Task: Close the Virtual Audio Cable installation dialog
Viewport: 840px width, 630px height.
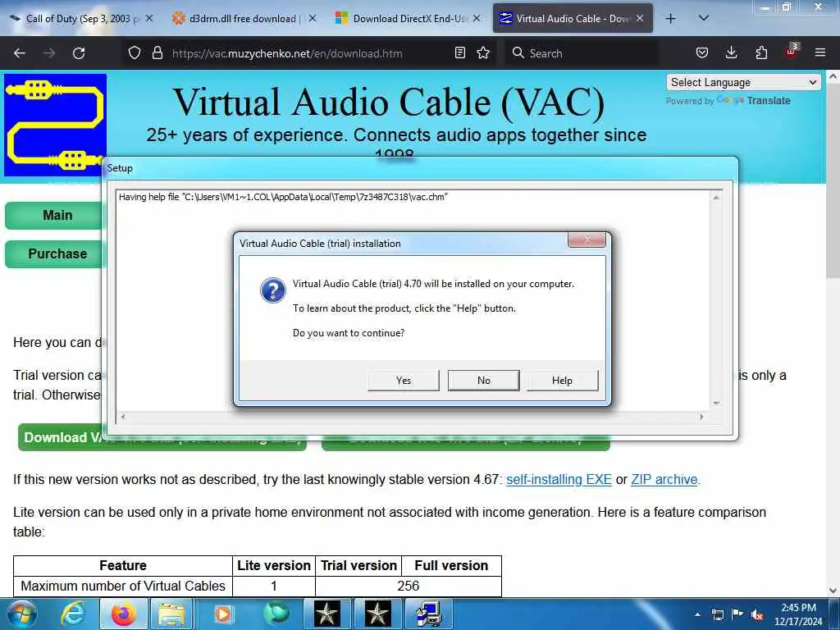Action: click(x=587, y=240)
